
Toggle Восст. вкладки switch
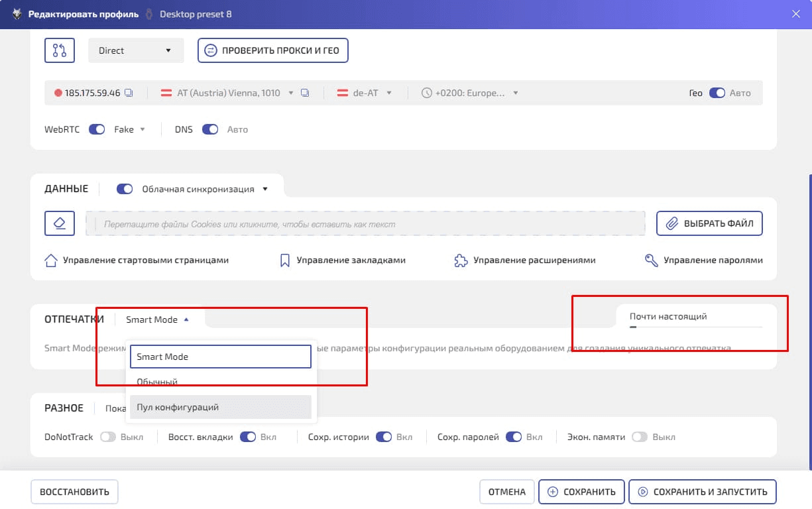coord(248,437)
